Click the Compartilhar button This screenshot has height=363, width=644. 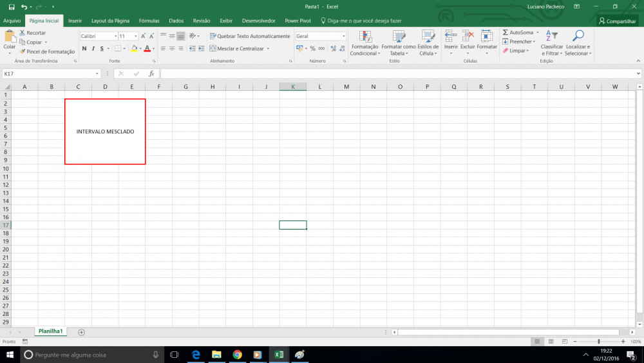pos(617,21)
